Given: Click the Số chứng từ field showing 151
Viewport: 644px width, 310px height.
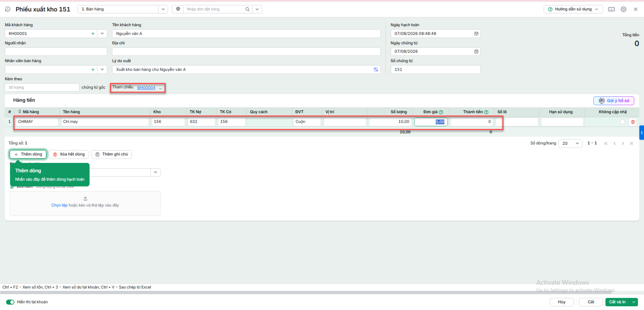Looking at the screenshot, I should click(x=436, y=69).
